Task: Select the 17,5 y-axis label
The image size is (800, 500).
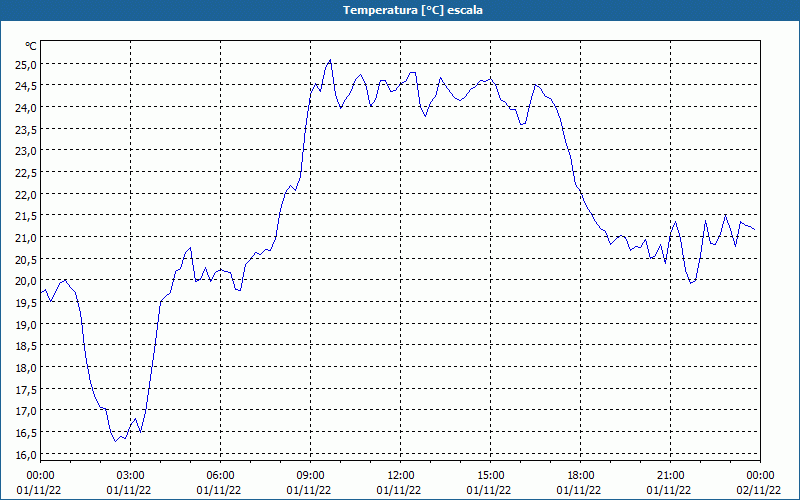Action: click(x=27, y=390)
